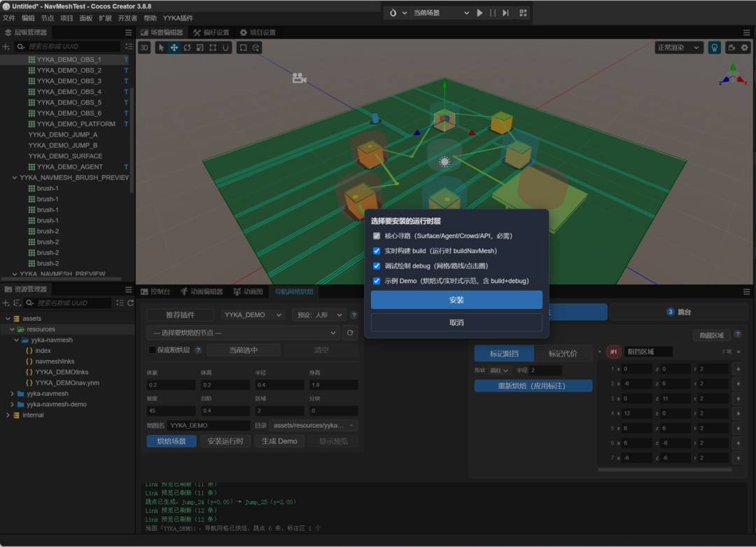This screenshot has height=547, width=756.
Task: Switch to the 偏好设置 tab
Action: pyautogui.click(x=211, y=32)
